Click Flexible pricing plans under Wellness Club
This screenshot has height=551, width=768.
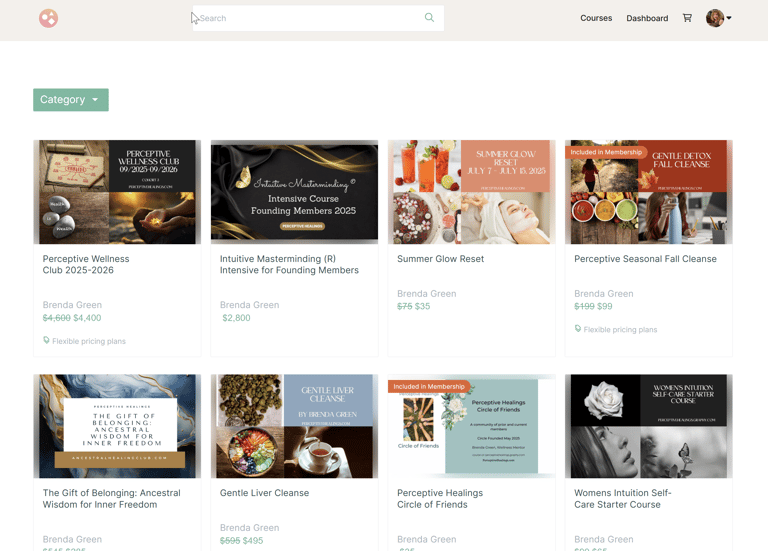(89, 341)
